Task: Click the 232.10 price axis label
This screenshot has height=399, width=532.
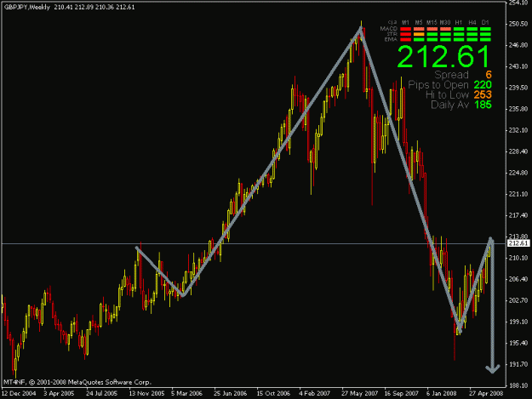Action: click(518, 130)
